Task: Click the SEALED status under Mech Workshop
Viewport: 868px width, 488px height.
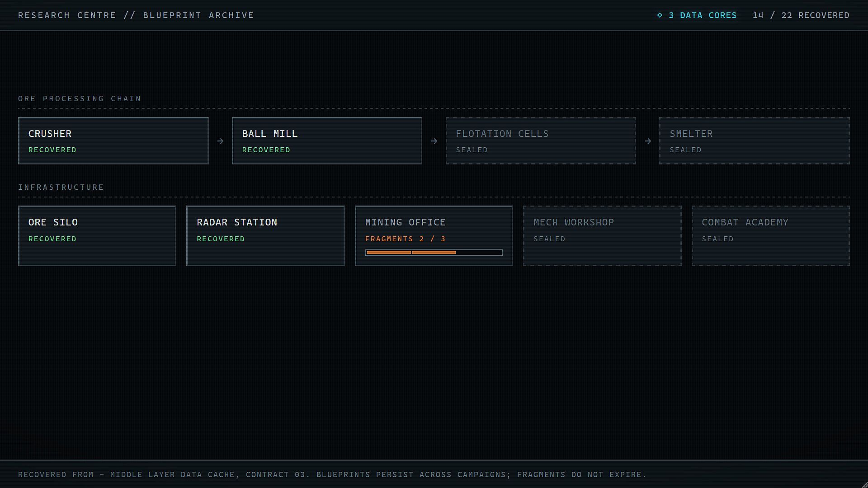Action: (x=550, y=239)
